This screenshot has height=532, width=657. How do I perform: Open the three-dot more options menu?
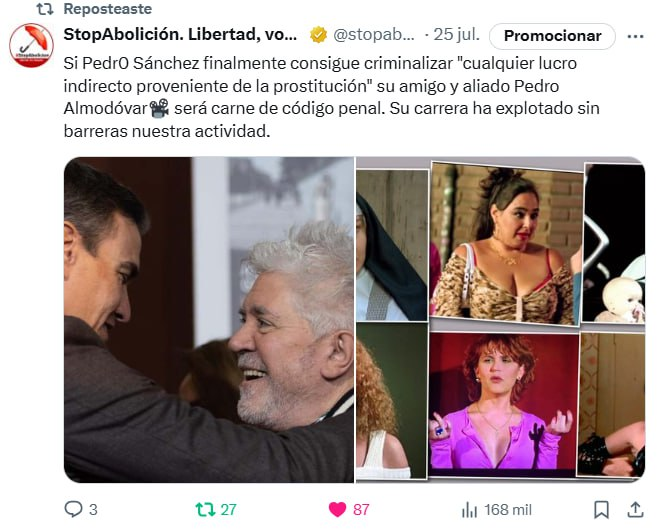pos(635,36)
